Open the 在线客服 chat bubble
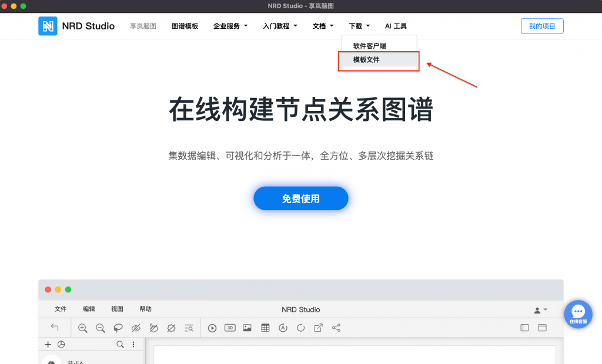 (578, 314)
